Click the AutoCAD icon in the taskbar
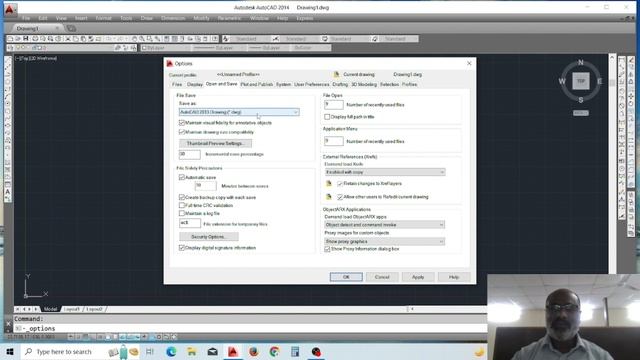The height and width of the screenshot is (360, 640). tap(233, 351)
